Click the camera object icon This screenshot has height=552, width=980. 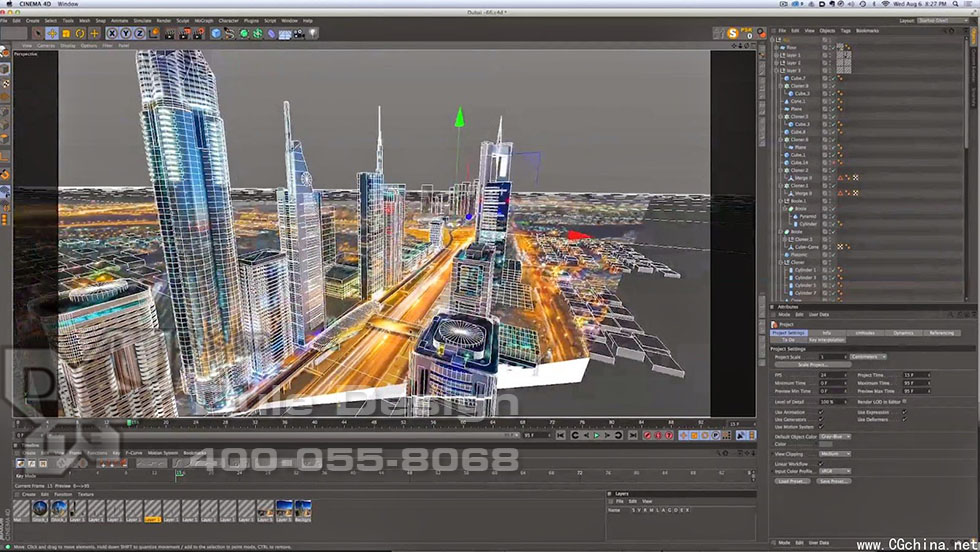pyautogui.click(x=299, y=33)
